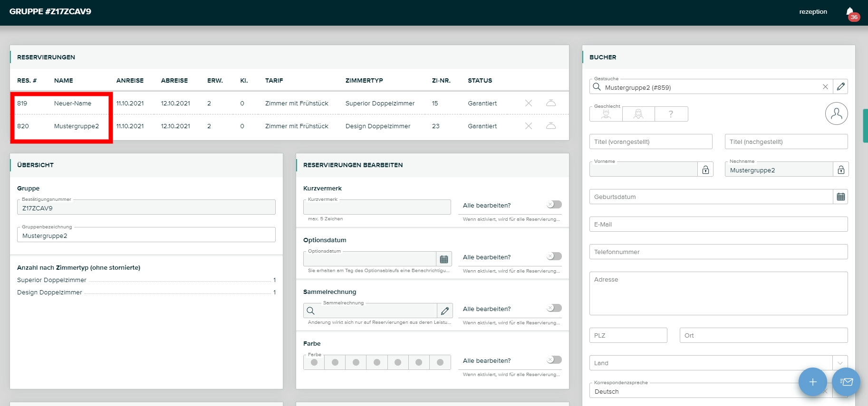Image resolution: width=868 pixels, height=406 pixels.
Task: Click the E-Mail input field
Action: click(x=718, y=225)
